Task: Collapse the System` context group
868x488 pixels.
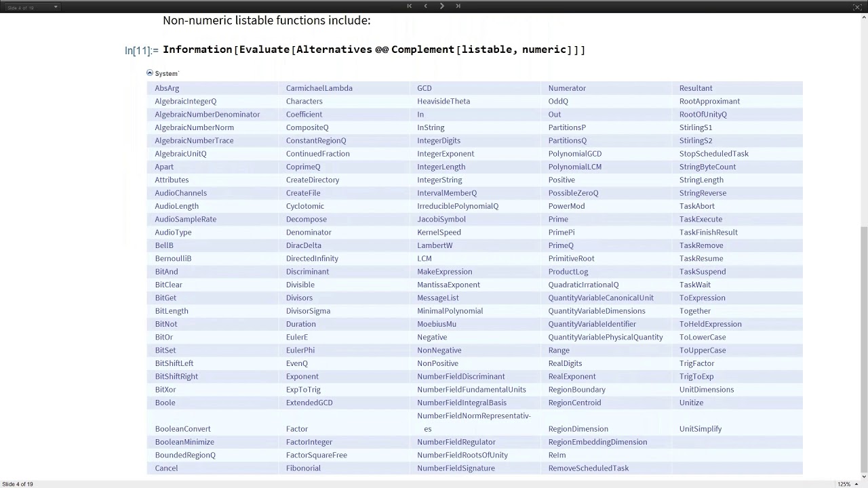Action: (150, 73)
